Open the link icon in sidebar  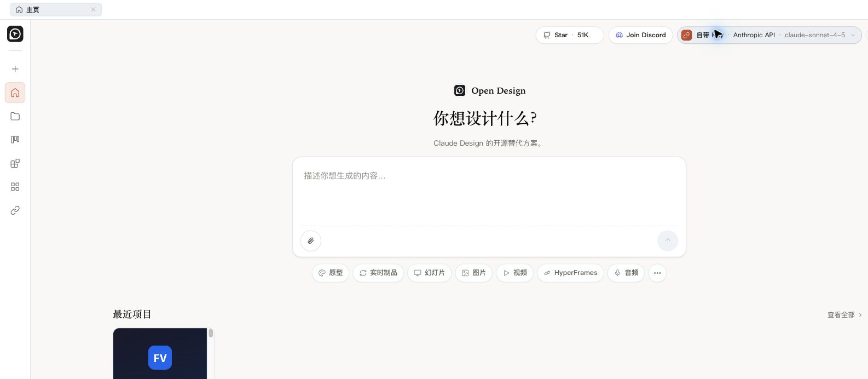pyautogui.click(x=15, y=210)
